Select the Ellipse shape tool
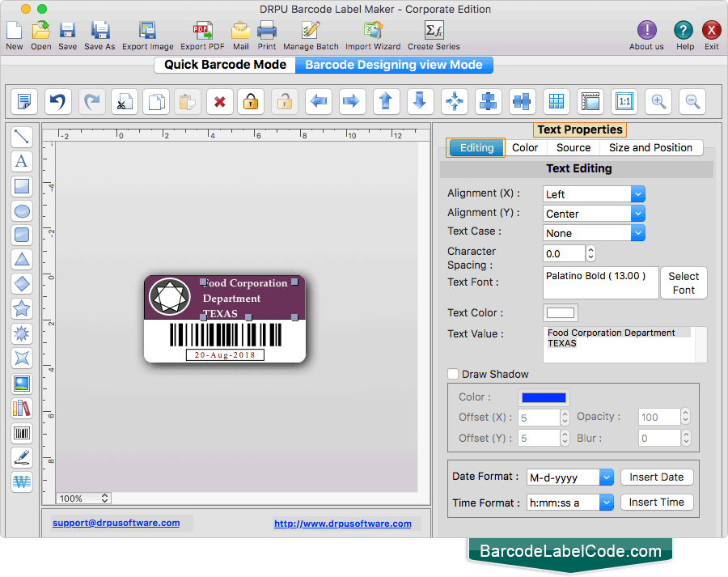728x577 pixels. click(x=22, y=211)
